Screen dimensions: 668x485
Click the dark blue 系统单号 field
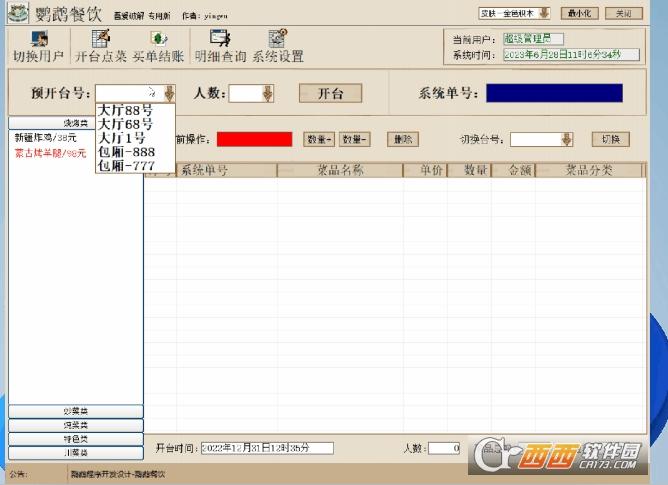554,93
